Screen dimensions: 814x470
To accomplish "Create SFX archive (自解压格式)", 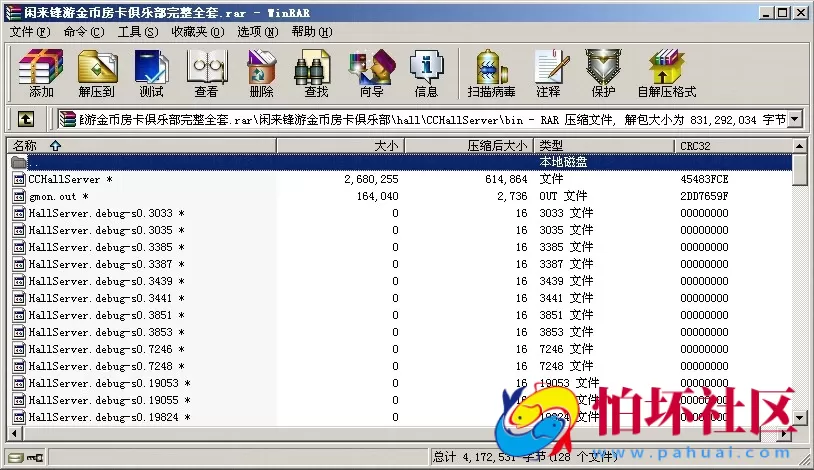I will [x=667, y=73].
